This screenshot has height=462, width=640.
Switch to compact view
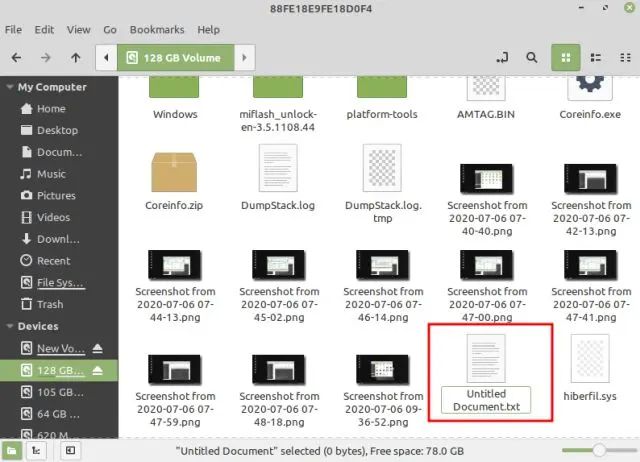pyautogui.click(x=624, y=58)
